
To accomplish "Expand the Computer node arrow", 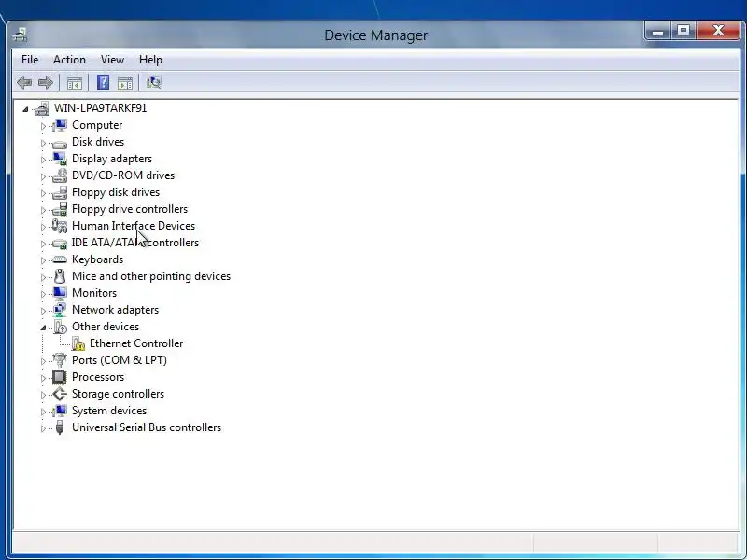I will [x=43, y=126].
